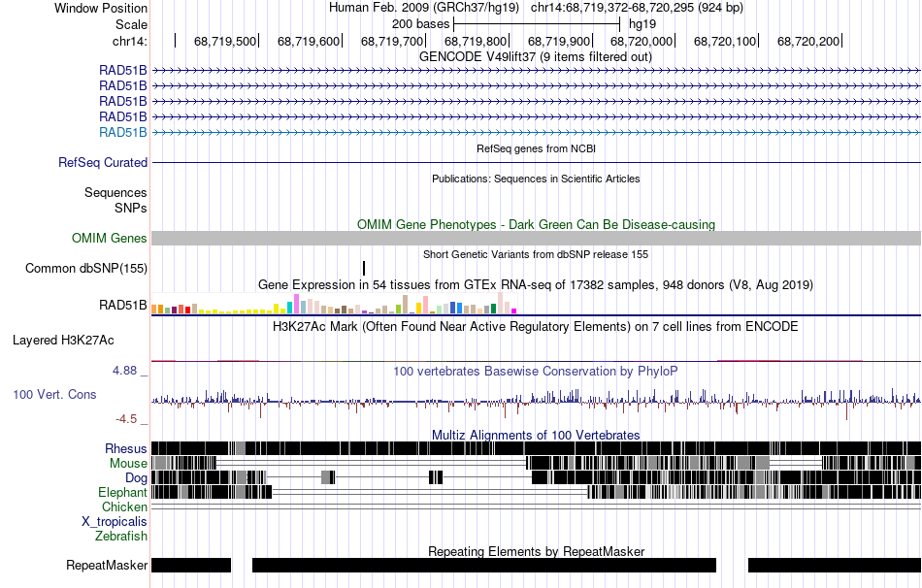
Task: Open the RefSeq Curated track label
Action: [x=103, y=162]
